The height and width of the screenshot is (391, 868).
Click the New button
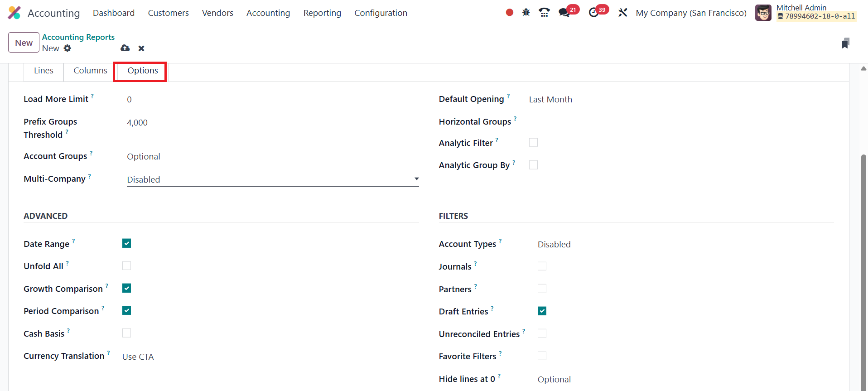point(24,43)
